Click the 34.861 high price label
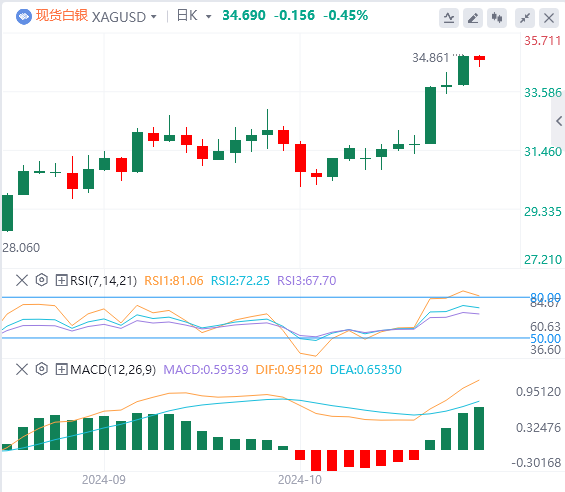This screenshot has width=565, height=492. tap(431, 58)
